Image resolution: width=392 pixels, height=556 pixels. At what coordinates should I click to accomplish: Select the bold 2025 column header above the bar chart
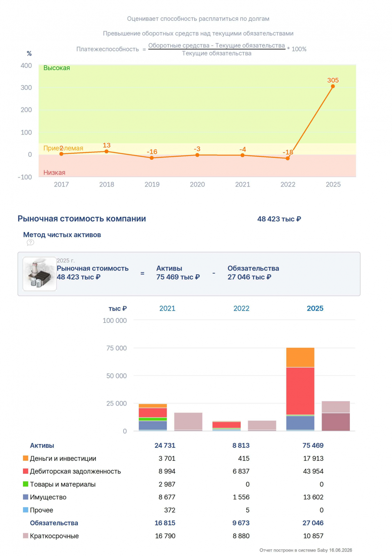315,308
